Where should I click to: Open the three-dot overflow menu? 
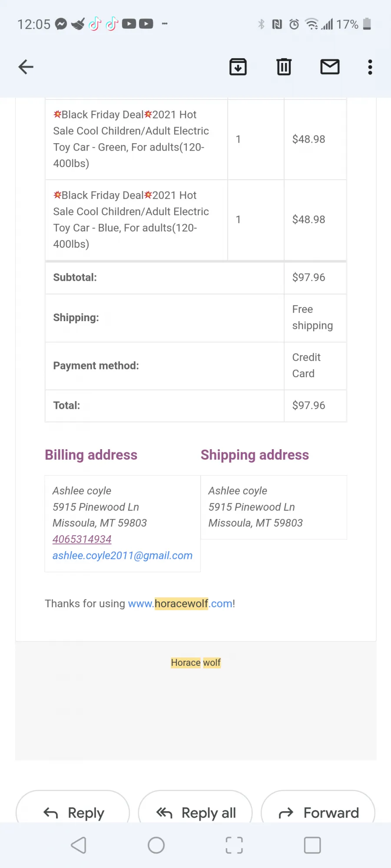[x=370, y=67]
